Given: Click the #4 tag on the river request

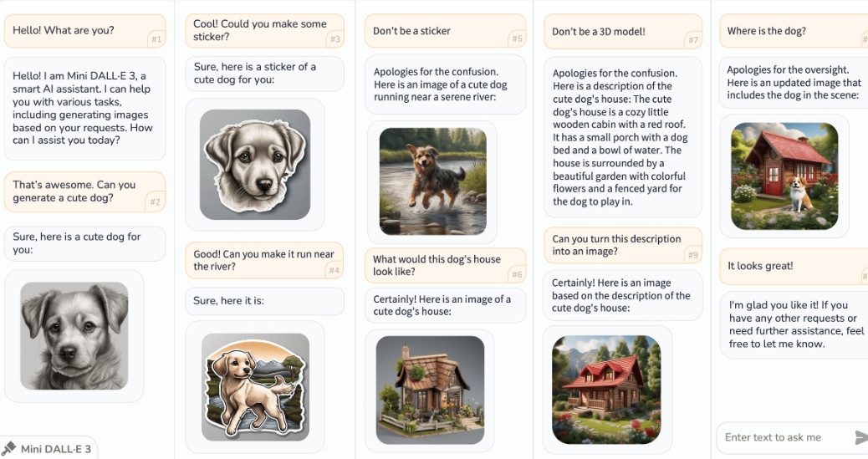Looking at the screenshot, I should pyautogui.click(x=334, y=270).
